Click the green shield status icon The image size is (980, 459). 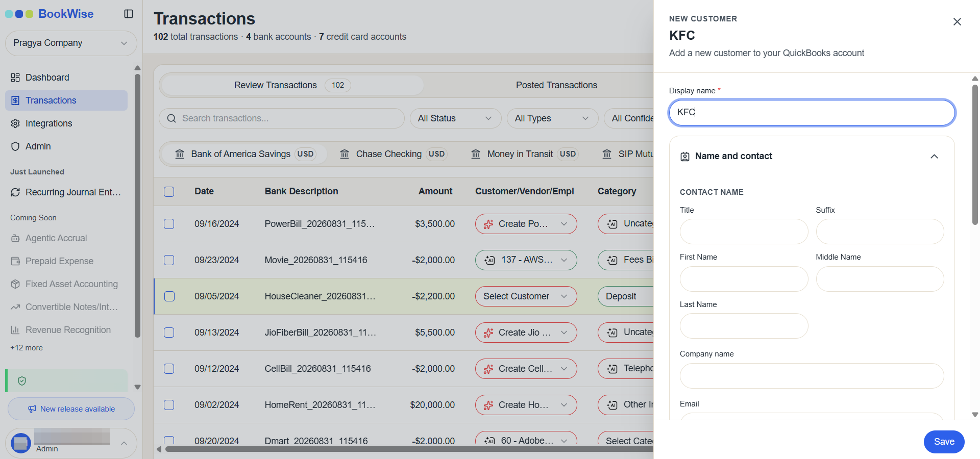click(x=22, y=381)
